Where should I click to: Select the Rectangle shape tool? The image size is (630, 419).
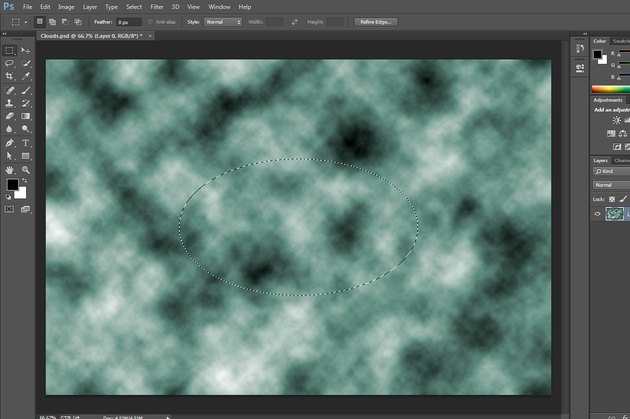26,156
